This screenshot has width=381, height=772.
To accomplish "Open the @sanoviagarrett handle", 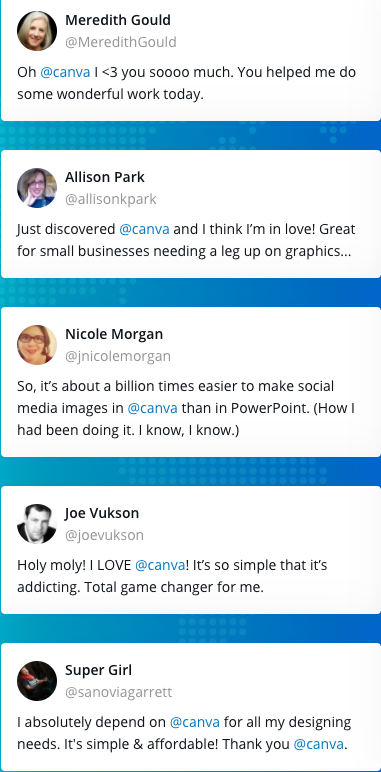I will coord(119,692).
